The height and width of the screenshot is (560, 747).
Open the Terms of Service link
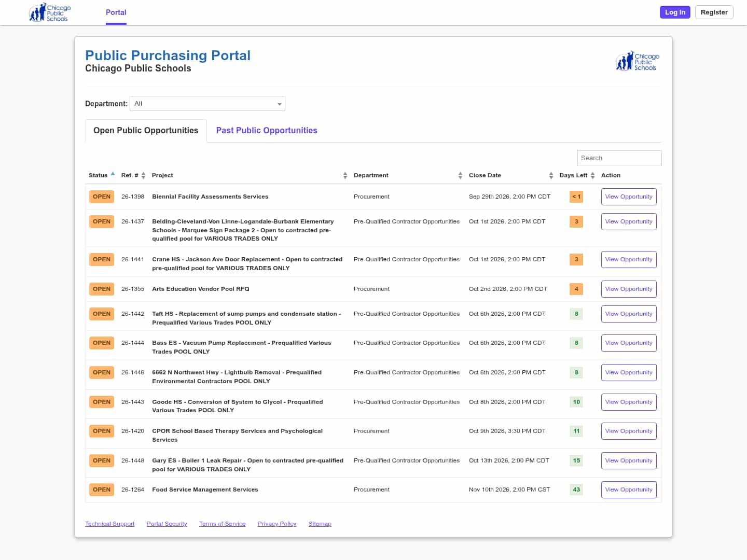[222, 524]
